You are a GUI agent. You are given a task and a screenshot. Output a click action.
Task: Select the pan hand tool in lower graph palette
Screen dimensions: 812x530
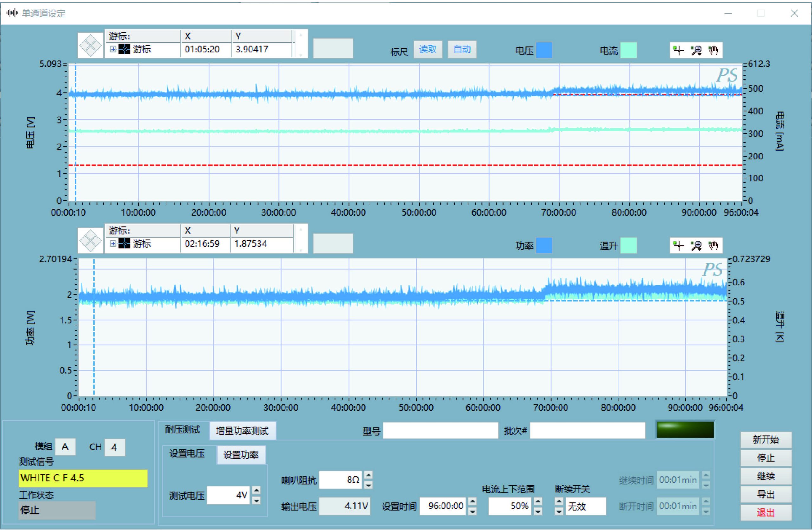point(713,245)
